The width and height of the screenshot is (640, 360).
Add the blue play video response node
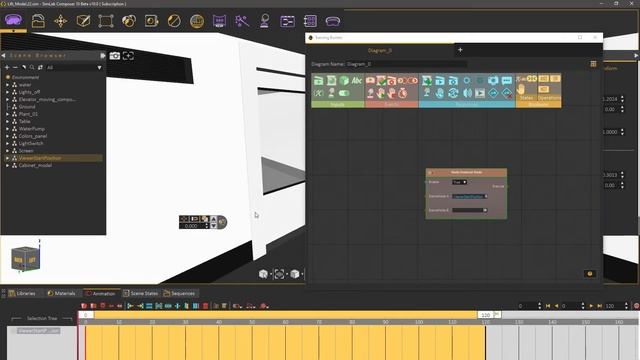pos(480,93)
